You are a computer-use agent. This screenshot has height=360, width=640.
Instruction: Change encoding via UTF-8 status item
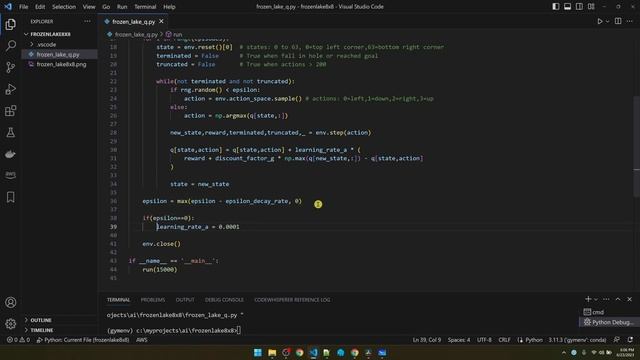(x=484, y=340)
